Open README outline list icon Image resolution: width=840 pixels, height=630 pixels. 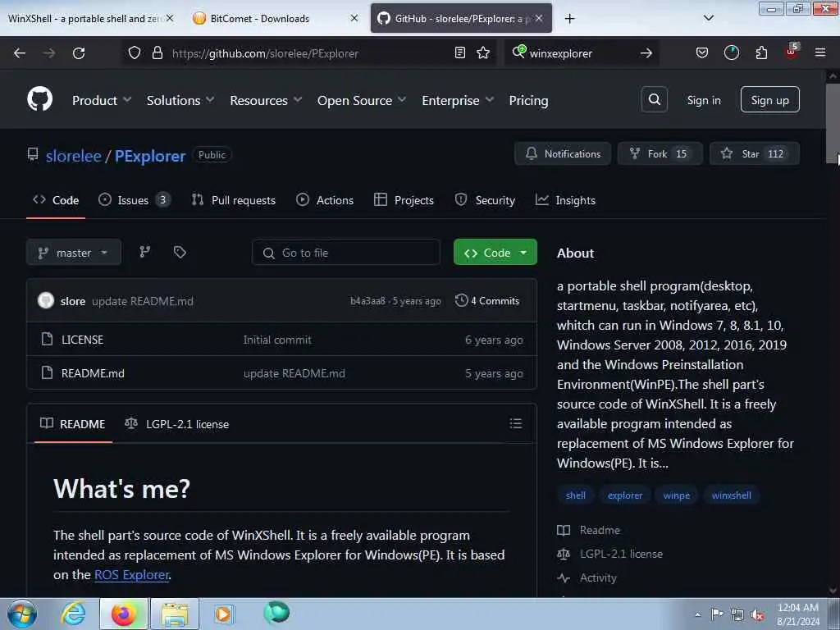515,424
